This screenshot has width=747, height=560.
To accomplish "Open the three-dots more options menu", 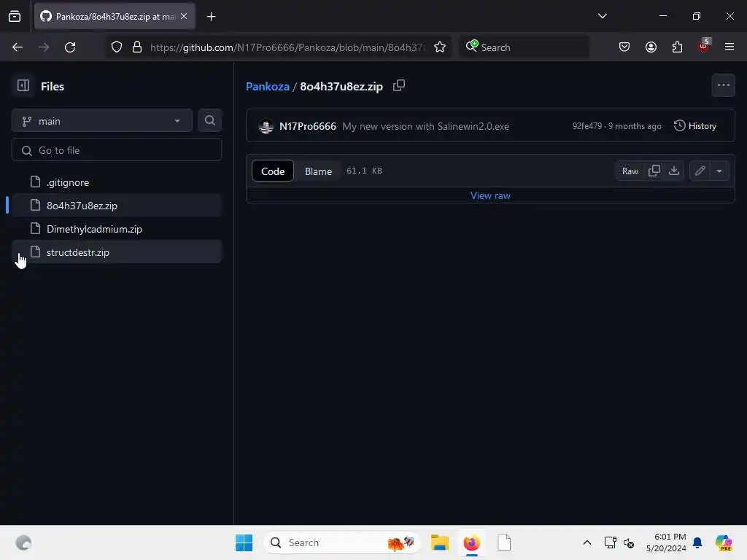I will [x=723, y=85].
